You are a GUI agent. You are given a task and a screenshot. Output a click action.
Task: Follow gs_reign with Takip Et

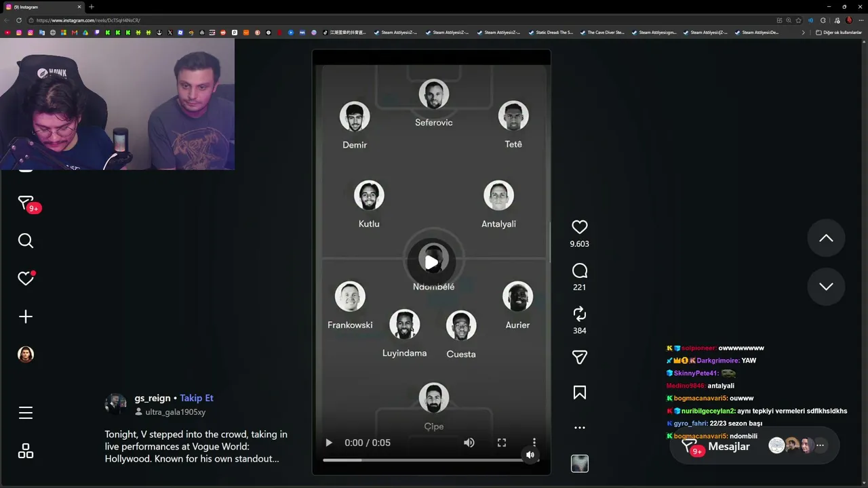197,398
